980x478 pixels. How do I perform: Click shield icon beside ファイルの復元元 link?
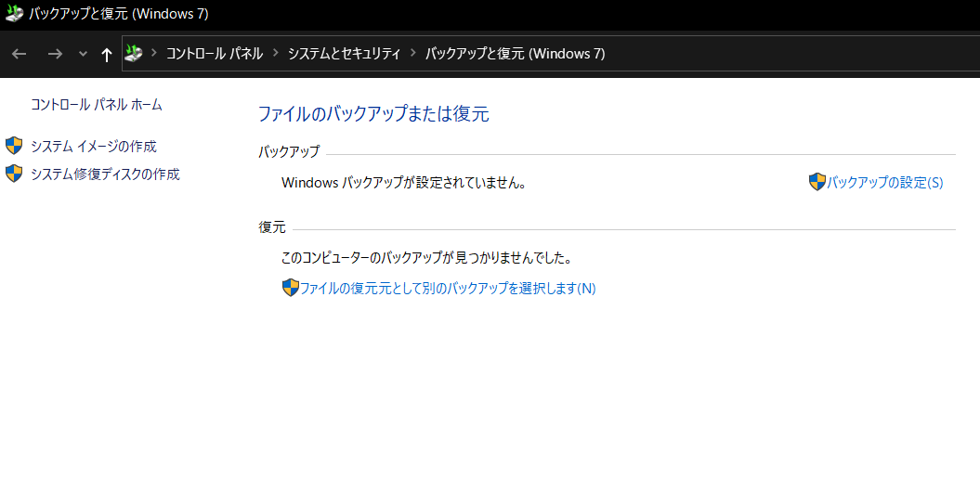(x=290, y=288)
